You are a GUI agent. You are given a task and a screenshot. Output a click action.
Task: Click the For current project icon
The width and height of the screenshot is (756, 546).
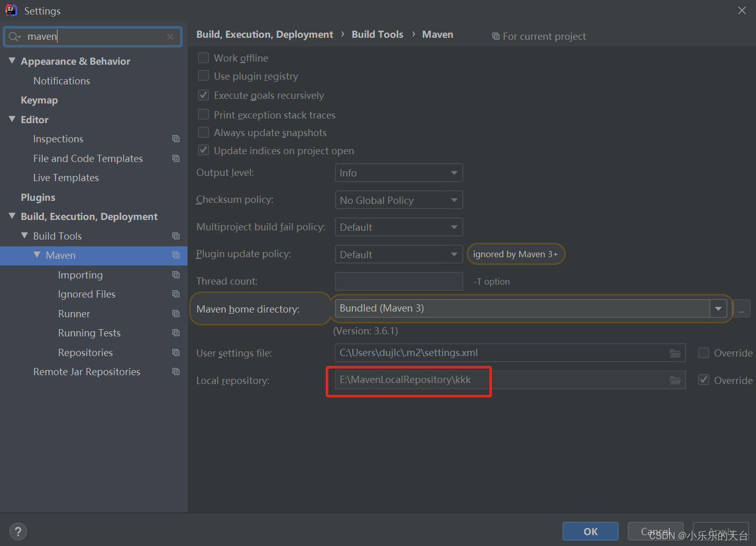(x=496, y=36)
